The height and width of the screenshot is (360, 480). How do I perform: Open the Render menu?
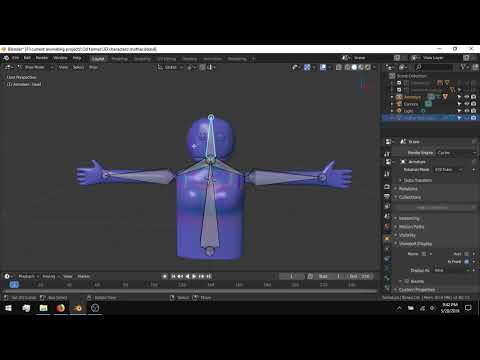42,58
